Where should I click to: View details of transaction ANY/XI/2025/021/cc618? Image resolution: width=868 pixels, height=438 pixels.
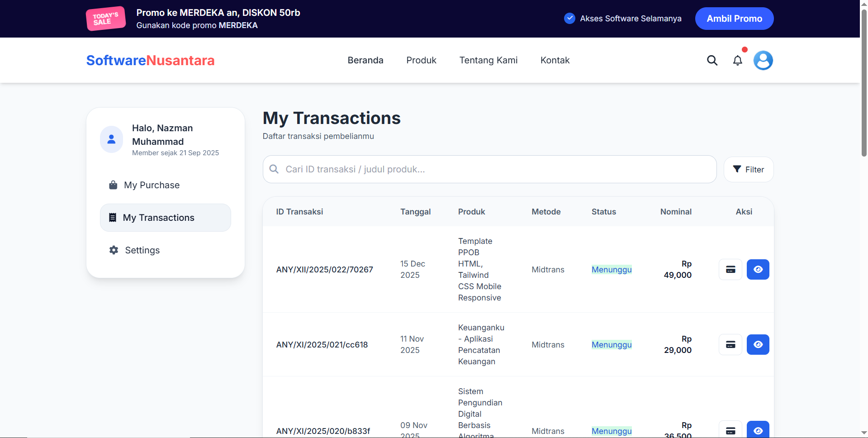[758, 345]
